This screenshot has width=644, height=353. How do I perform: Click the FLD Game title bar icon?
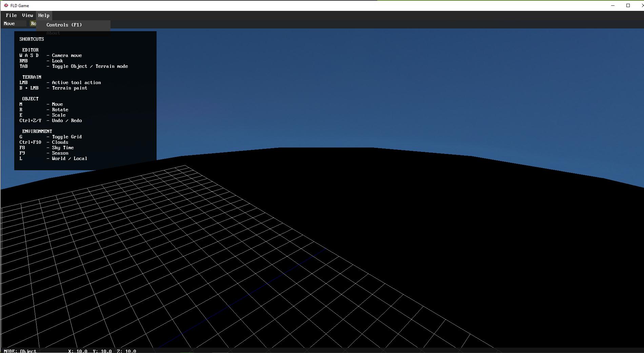click(6, 5)
